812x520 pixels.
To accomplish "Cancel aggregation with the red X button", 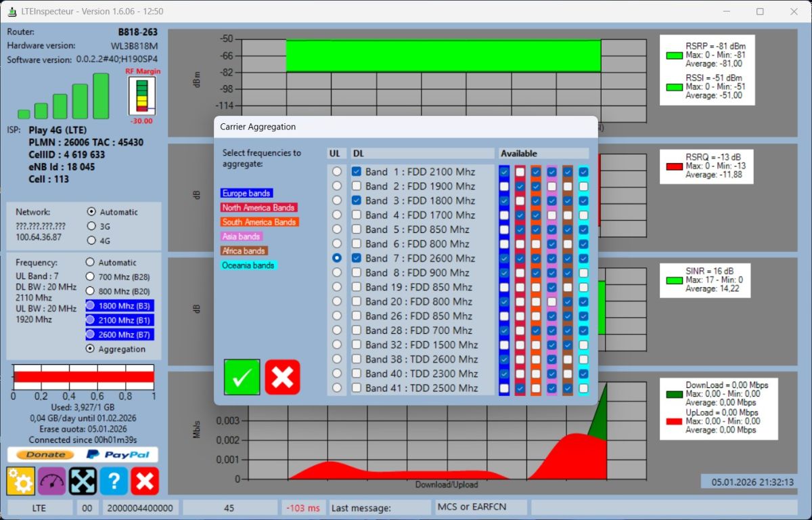I will 282,377.
